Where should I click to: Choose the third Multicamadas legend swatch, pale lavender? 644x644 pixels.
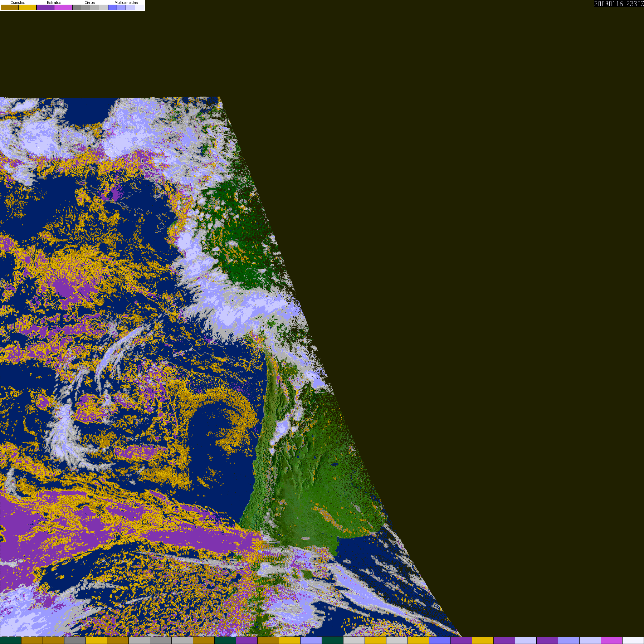131,8
